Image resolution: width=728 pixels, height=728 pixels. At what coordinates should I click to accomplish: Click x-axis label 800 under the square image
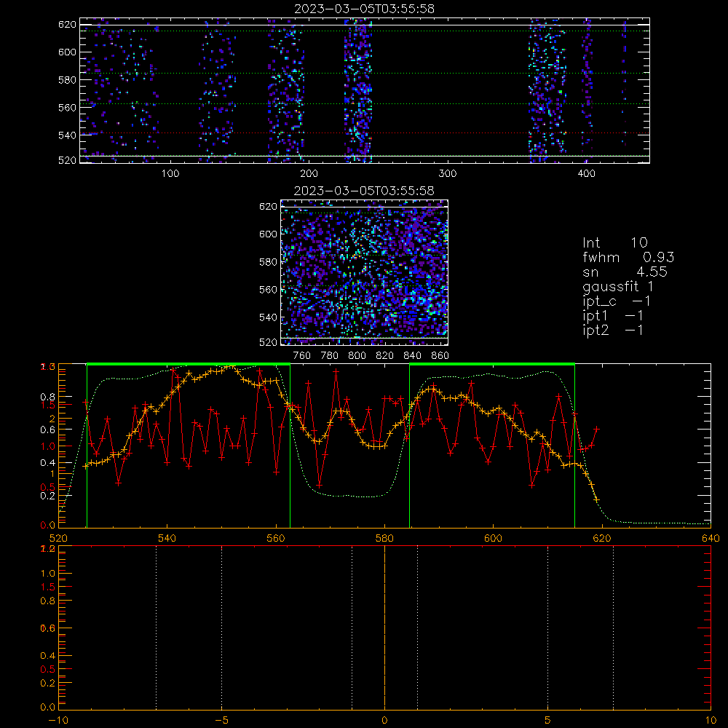pos(357,356)
